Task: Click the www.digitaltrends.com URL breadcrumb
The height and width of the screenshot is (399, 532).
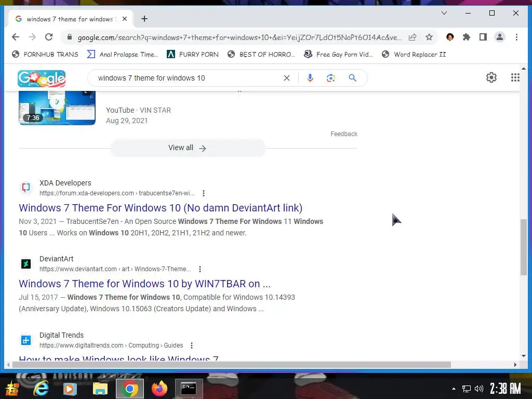Action: [111, 345]
